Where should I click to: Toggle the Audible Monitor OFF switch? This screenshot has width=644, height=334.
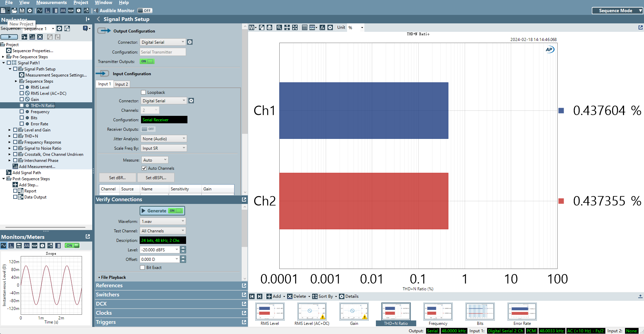point(145,11)
